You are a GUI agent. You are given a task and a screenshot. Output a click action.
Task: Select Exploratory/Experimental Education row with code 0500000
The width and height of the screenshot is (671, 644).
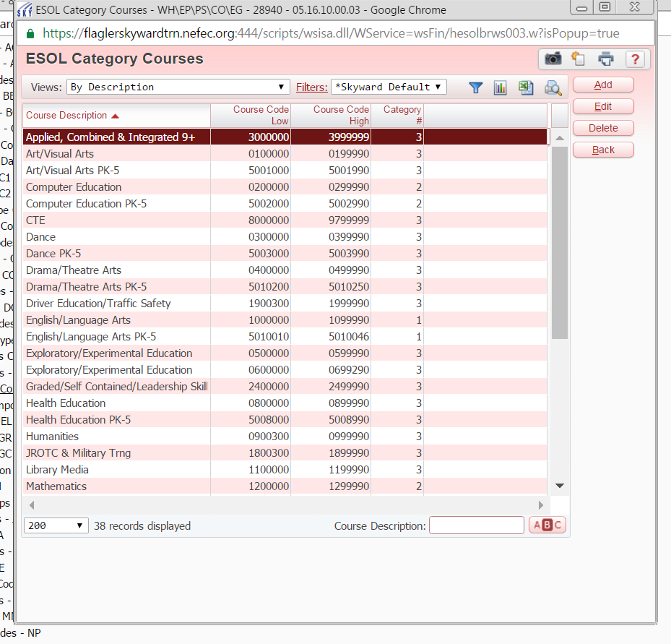(285, 353)
